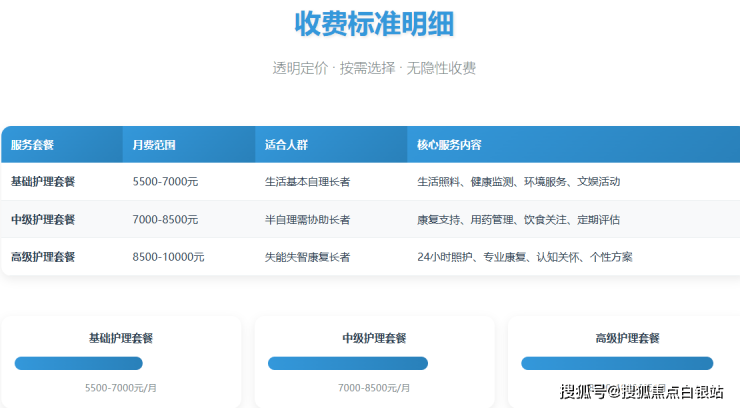Click 生活基本自理长者 audience cell

tap(307, 182)
